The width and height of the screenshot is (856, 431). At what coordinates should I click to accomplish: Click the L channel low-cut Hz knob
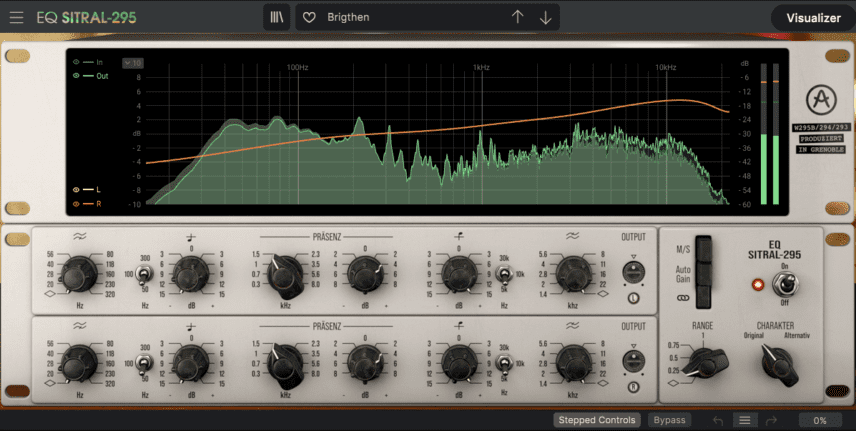[x=79, y=273]
